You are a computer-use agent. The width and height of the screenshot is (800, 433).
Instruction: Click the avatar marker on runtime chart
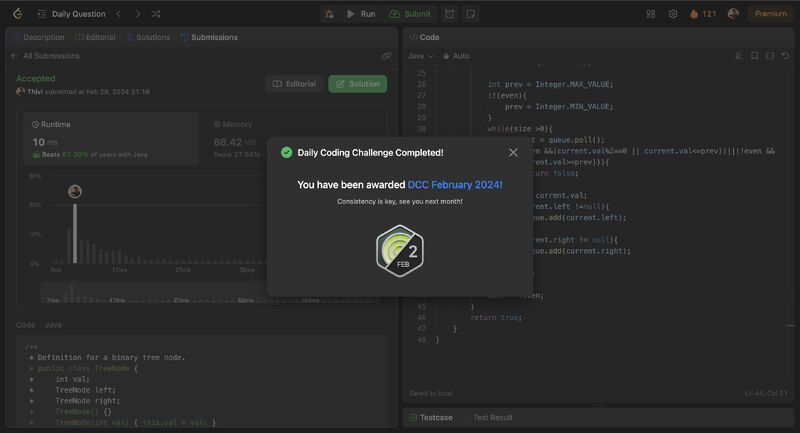[x=75, y=191]
